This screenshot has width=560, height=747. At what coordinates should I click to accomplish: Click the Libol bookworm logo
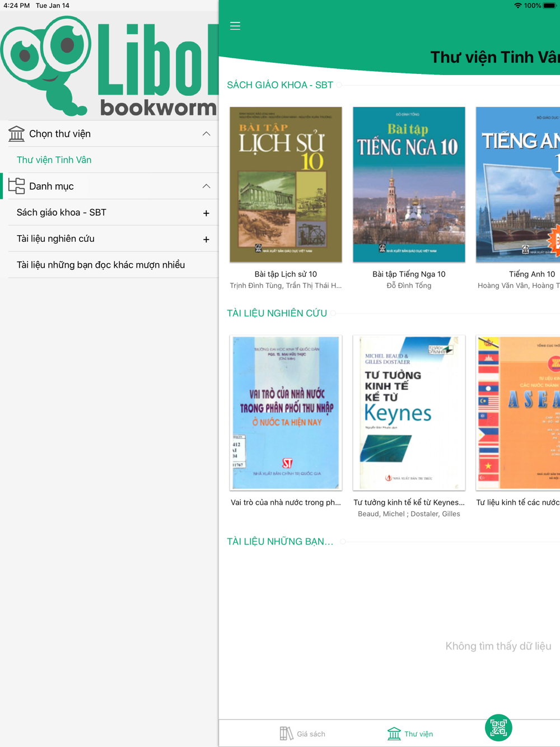click(x=109, y=66)
